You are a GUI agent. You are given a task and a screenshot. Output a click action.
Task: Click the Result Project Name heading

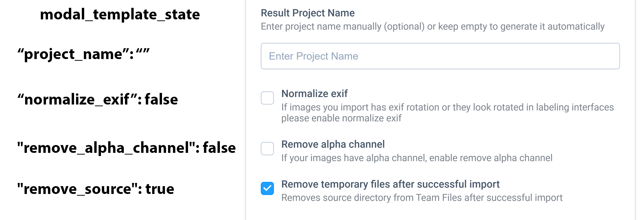point(308,13)
